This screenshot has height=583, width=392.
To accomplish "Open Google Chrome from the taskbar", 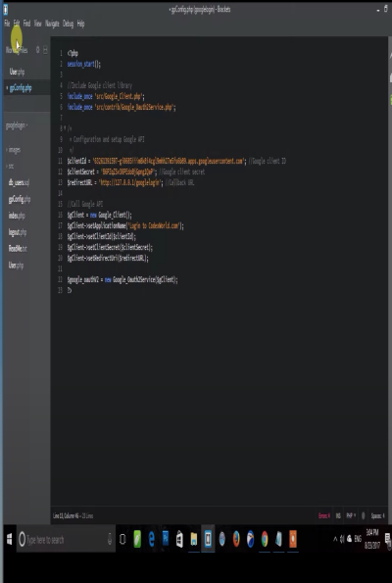I will [x=265, y=539].
